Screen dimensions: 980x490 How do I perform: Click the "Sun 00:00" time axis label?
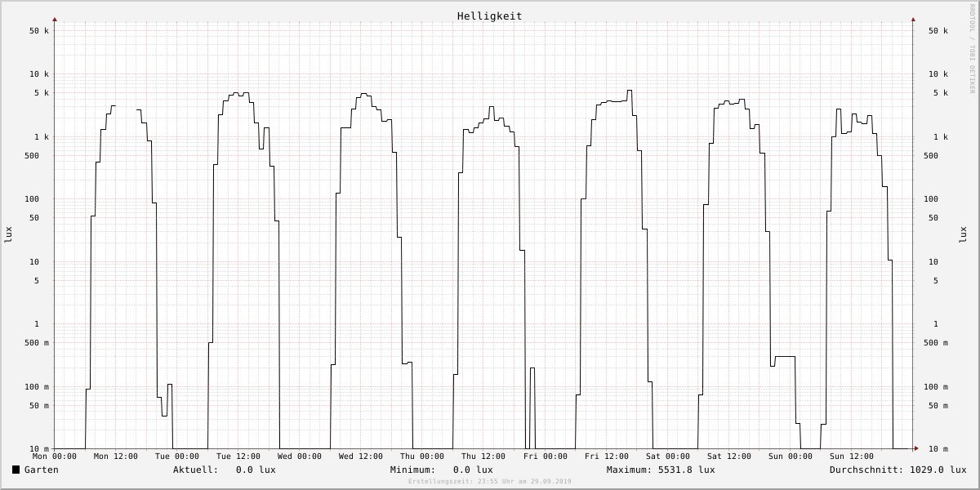tap(791, 457)
